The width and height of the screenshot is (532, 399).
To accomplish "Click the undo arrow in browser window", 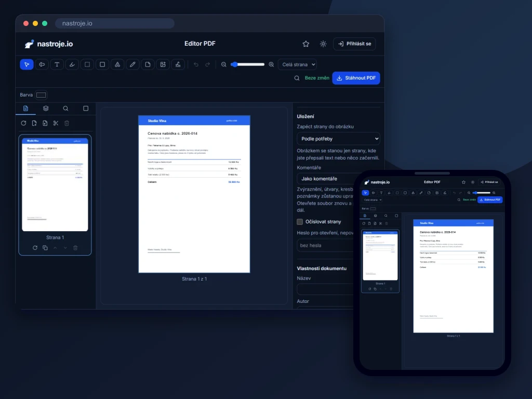I will [x=196, y=64].
